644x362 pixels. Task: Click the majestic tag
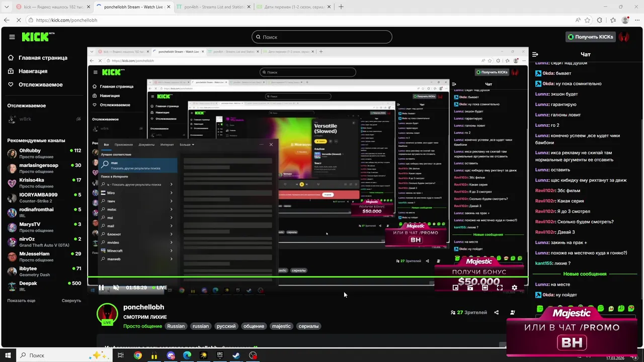tap(281, 326)
